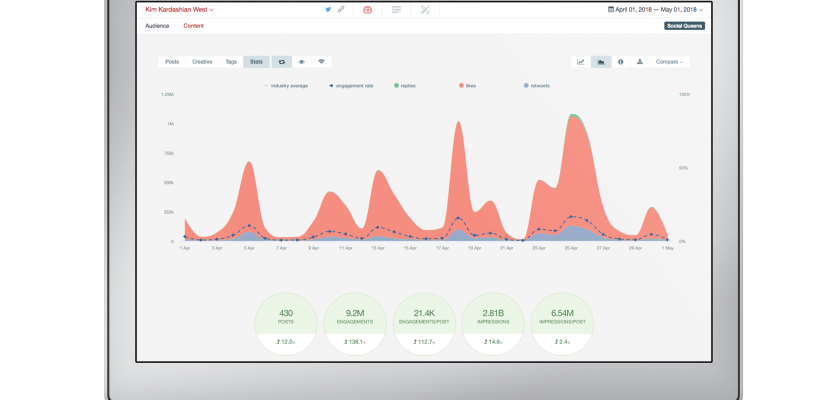Toggle the eye impressions view button
Image resolution: width=840 pixels, height=400 pixels.
click(x=301, y=62)
